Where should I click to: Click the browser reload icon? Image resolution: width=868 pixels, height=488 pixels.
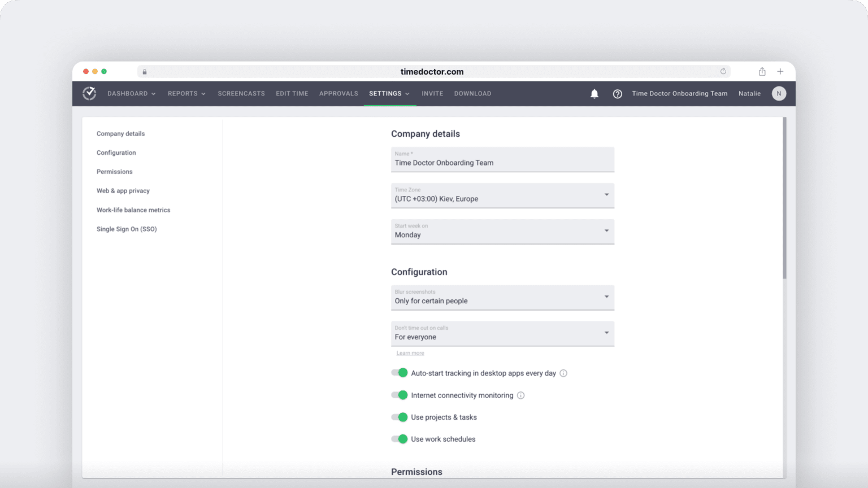click(723, 71)
